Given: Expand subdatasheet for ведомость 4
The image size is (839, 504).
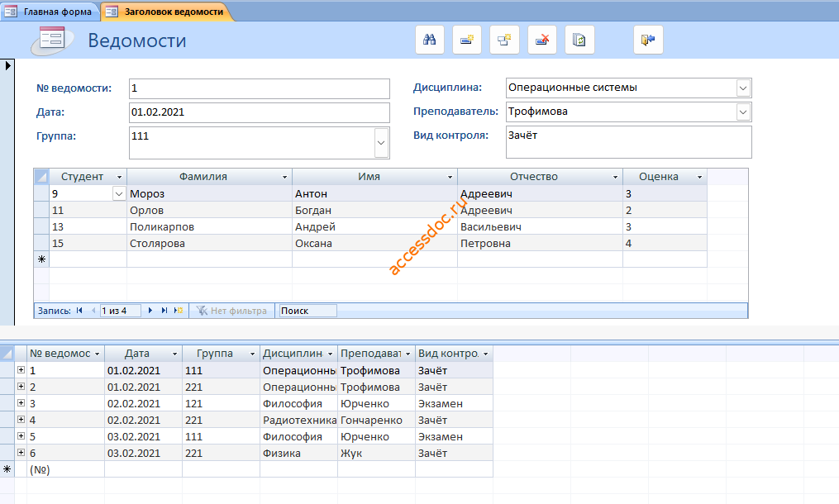Looking at the screenshot, I should coord(21,420).
